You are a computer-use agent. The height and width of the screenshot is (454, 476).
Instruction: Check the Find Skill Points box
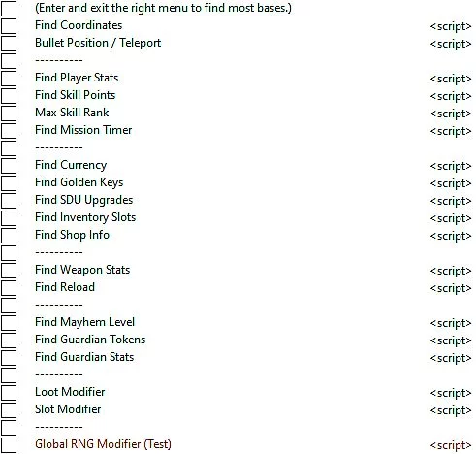9,95
